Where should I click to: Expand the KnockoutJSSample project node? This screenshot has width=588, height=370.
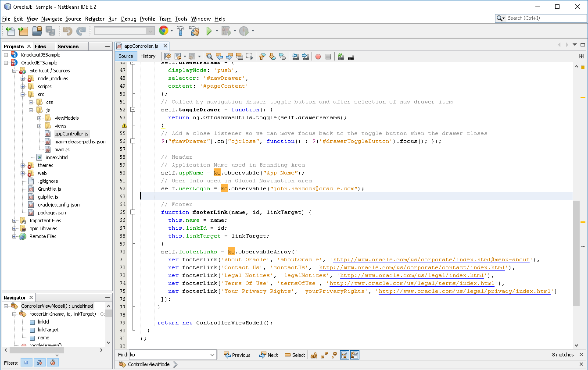(x=6, y=55)
